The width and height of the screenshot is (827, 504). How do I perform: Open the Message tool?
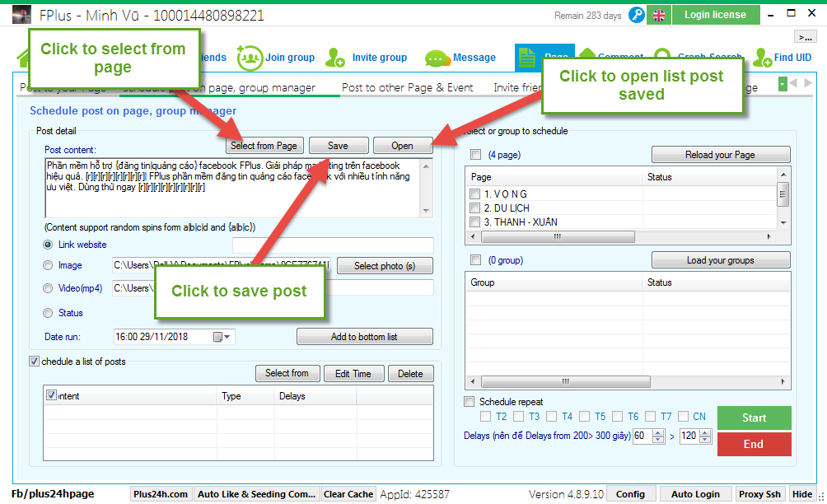460,58
